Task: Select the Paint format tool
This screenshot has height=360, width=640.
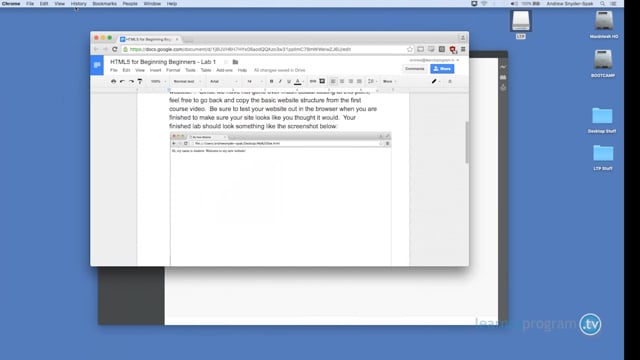Action: [x=140, y=82]
